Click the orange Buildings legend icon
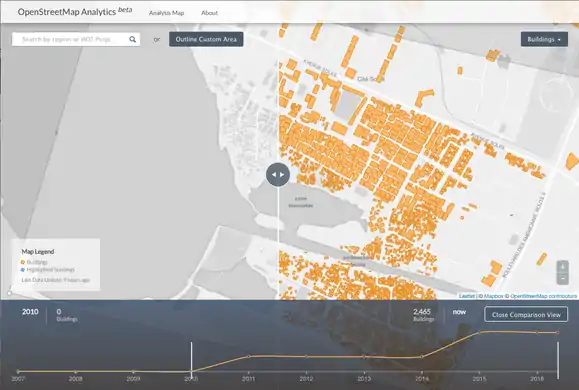The height and width of the screenshot is (390, 579). point(23,262)
